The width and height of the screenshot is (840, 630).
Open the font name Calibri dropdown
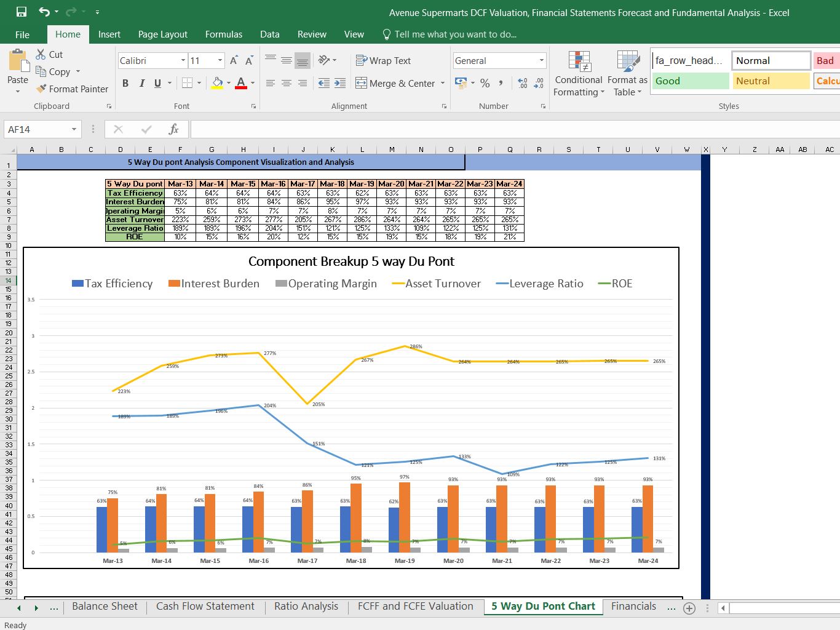(x=183, y=60)
